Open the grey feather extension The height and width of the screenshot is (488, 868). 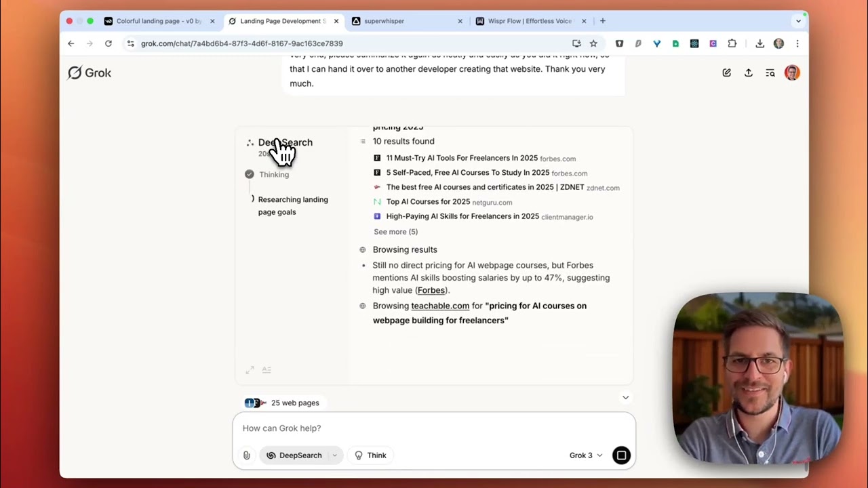[638, 43]
